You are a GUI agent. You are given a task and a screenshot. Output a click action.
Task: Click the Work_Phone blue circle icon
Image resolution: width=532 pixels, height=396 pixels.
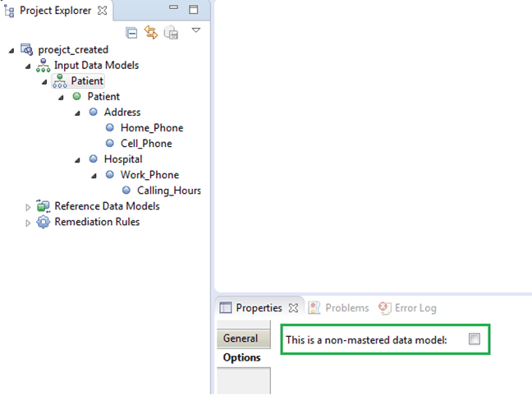[110, 174]
